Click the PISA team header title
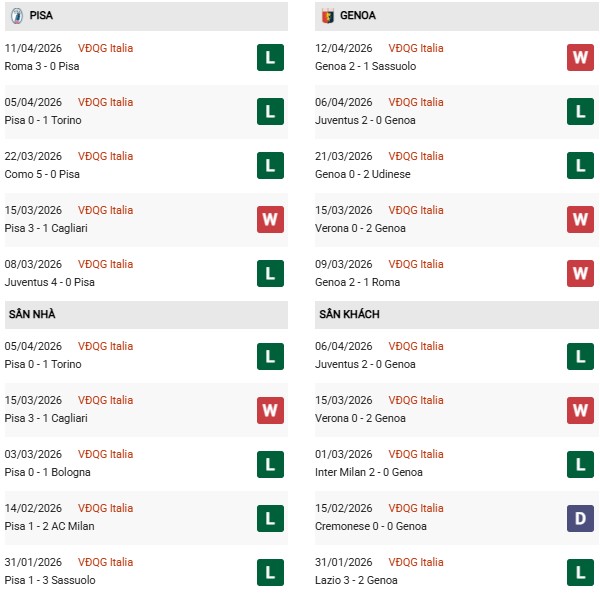Image resolution: width=600 pixels, height=594 pixels. [42, 16]
